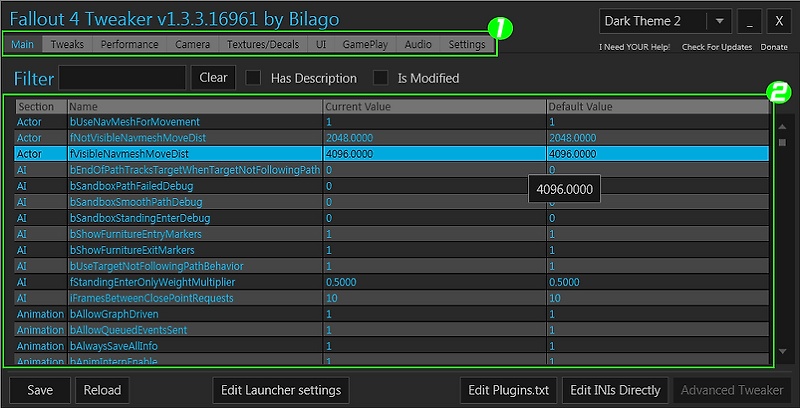Viewport: 800px width, 408px height.
Task: Sort by the Name column header
Action: pos(195,107)
